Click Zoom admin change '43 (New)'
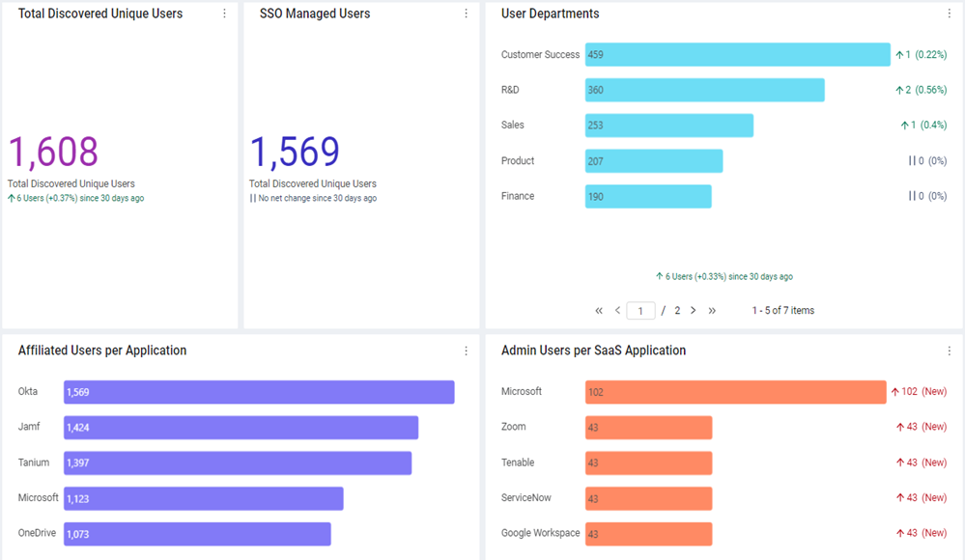The height and width of the screenshot is (560, 965). coord(922,427)
